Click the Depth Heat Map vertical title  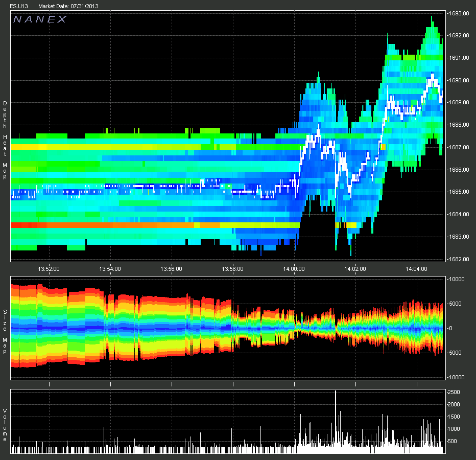pyautogui.click(x=5, y=140)
